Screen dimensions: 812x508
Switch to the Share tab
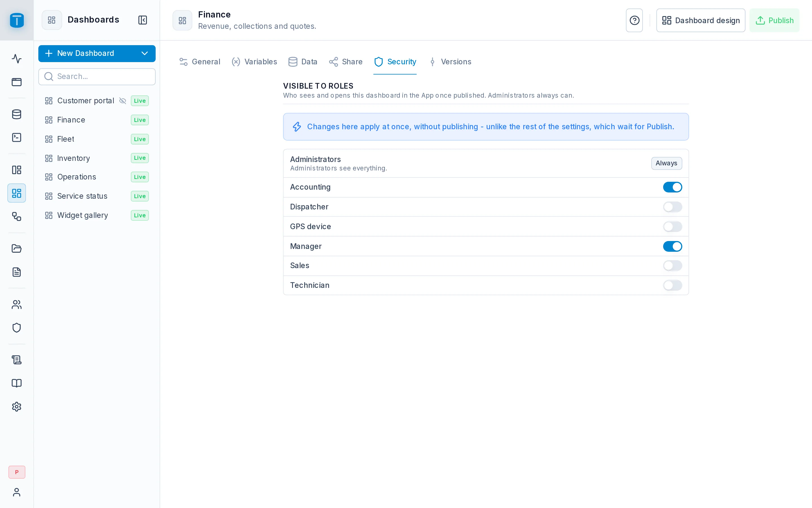click(346, 62)
